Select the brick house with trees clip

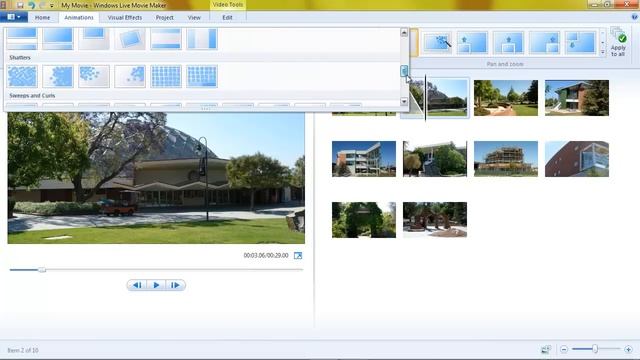tap(577, 98)
